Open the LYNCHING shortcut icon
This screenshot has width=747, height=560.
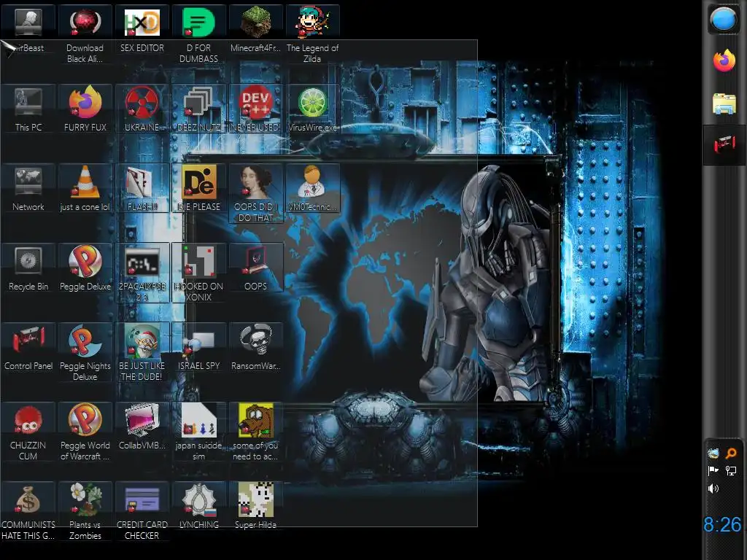[200, 500]
